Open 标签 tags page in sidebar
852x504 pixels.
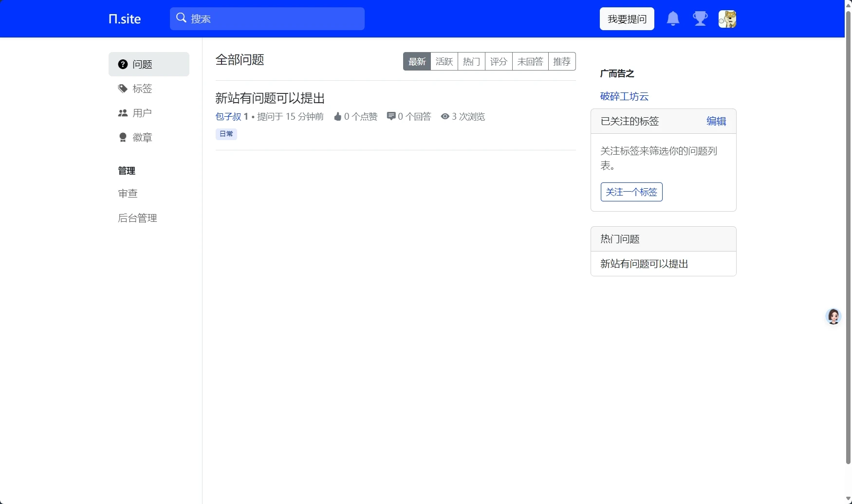(x=142, y=89)
